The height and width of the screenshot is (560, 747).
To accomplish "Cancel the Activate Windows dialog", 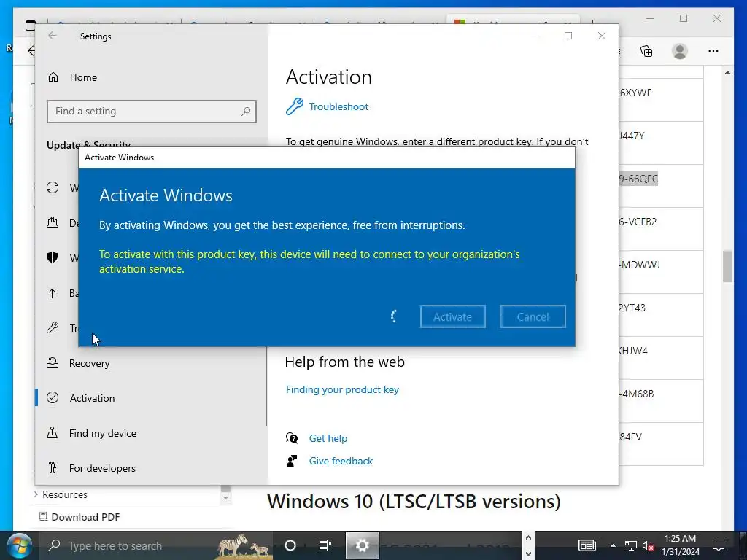I will click(x=533, y=316).
